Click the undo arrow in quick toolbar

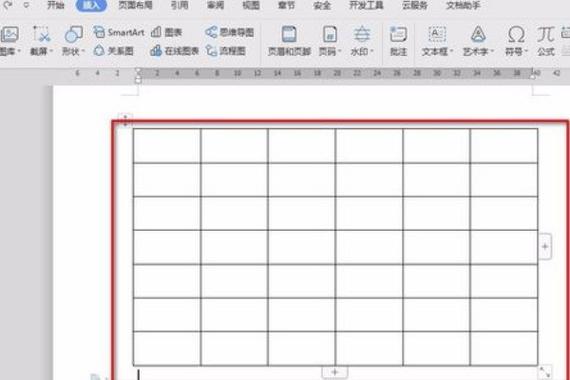(x=8, y=5)
